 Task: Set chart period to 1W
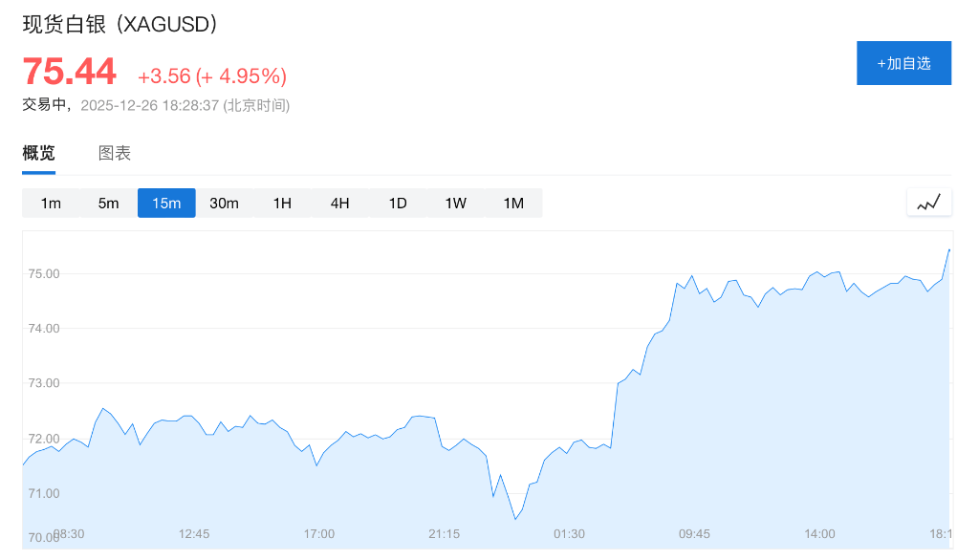(x=455, y=203)
